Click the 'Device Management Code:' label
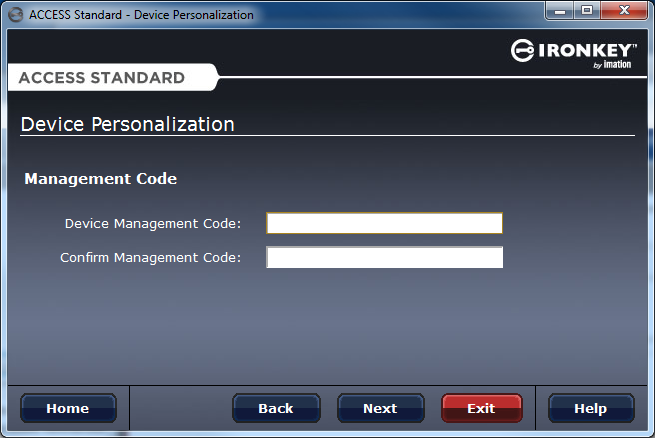Viewport: 655px width, 438px height. coord(153,223)
